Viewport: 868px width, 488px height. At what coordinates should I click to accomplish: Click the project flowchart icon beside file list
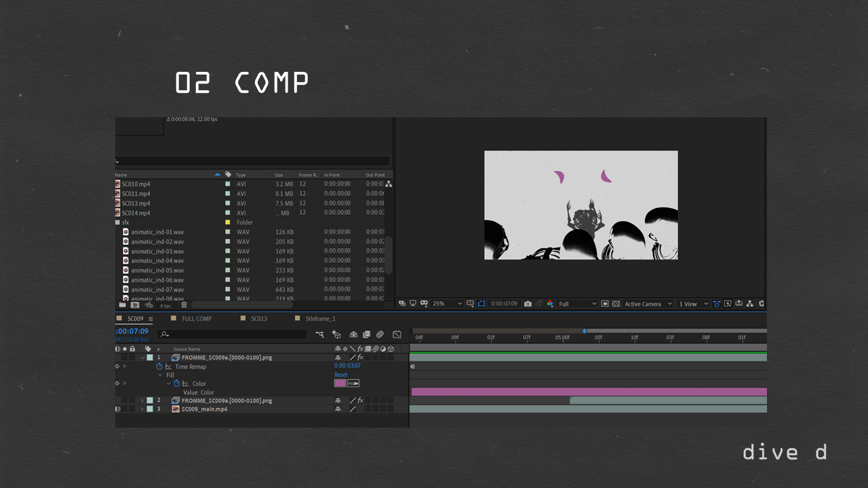point(389,184)
